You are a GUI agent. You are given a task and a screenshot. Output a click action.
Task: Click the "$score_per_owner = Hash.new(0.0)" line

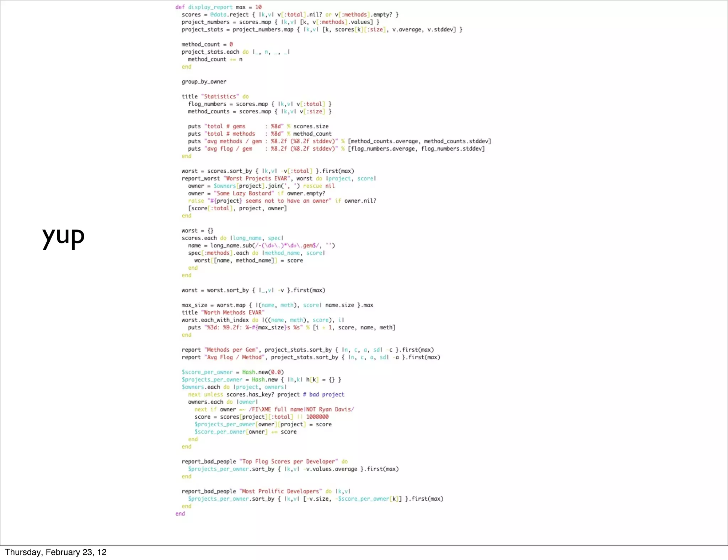(233, 372)
